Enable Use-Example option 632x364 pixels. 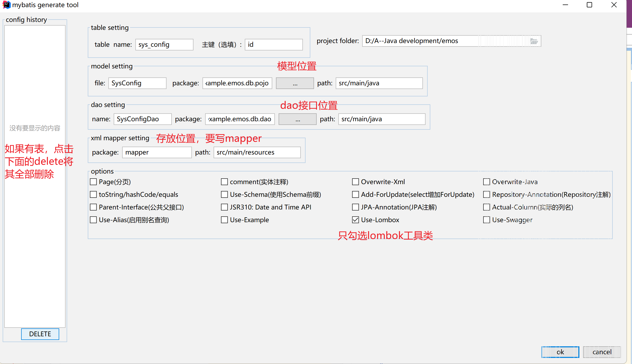point(224,220)
